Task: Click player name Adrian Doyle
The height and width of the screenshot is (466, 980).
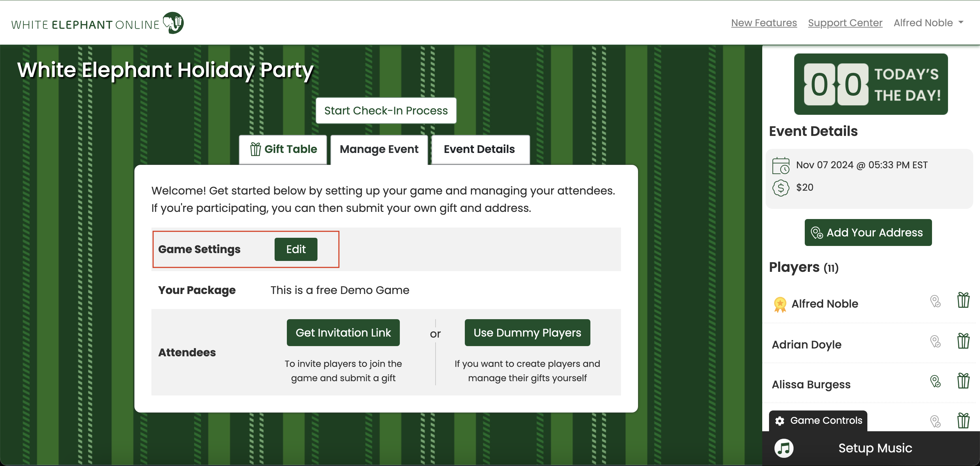Action: 806,344
